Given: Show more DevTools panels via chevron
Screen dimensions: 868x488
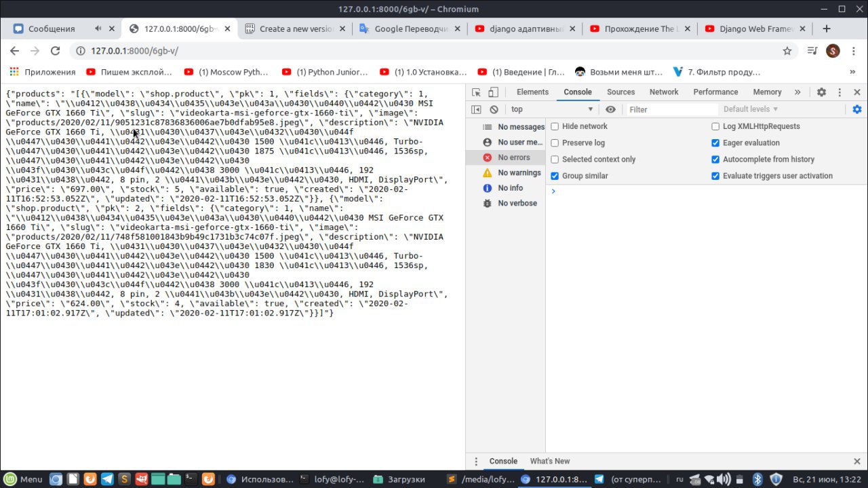Looking at the screenshot, I should pos(797,92).
